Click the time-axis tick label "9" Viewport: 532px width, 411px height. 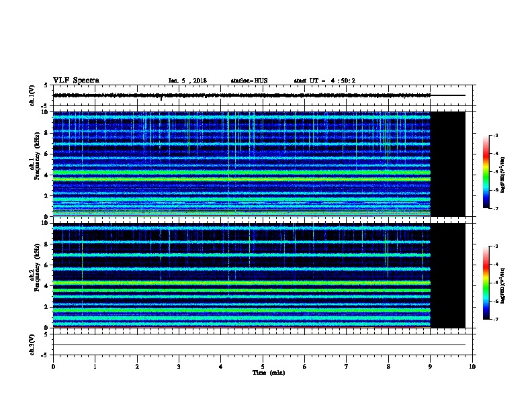(430, 366)
